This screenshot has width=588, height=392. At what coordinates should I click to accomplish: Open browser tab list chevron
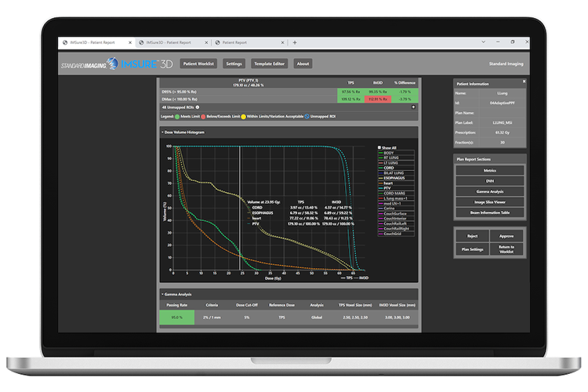484,42
